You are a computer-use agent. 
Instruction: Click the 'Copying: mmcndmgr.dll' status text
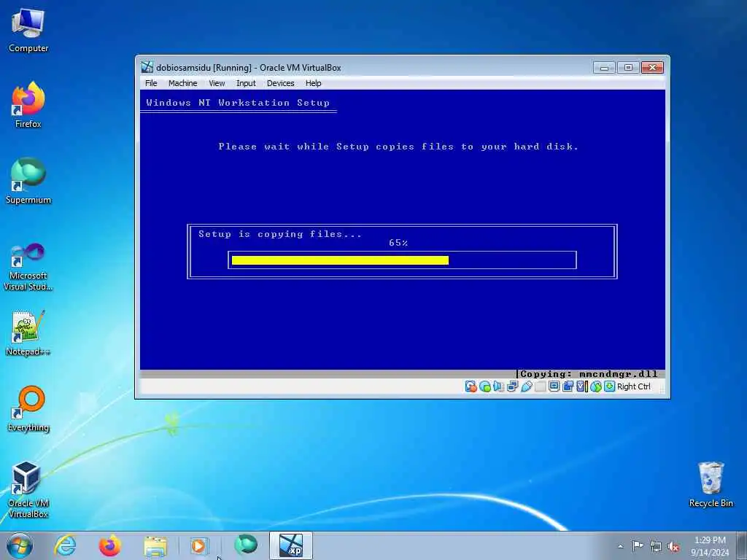pyautogui.click(x=589, y=374)
